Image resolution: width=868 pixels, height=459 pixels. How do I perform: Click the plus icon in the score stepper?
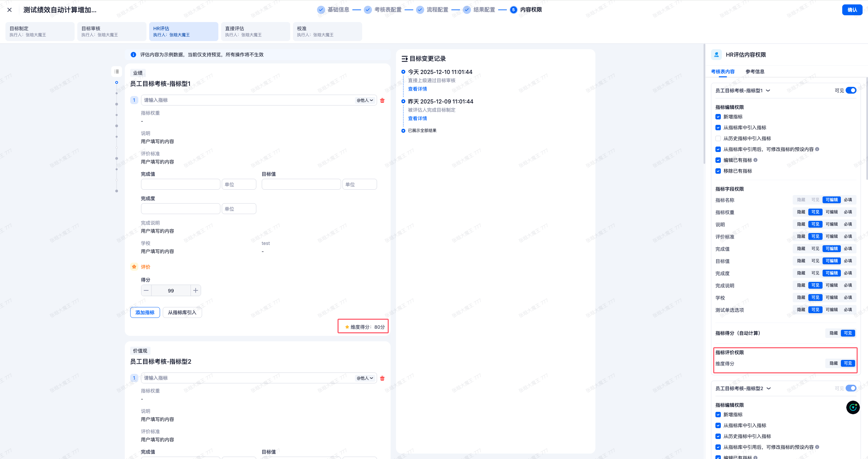[x=196, y=290]
